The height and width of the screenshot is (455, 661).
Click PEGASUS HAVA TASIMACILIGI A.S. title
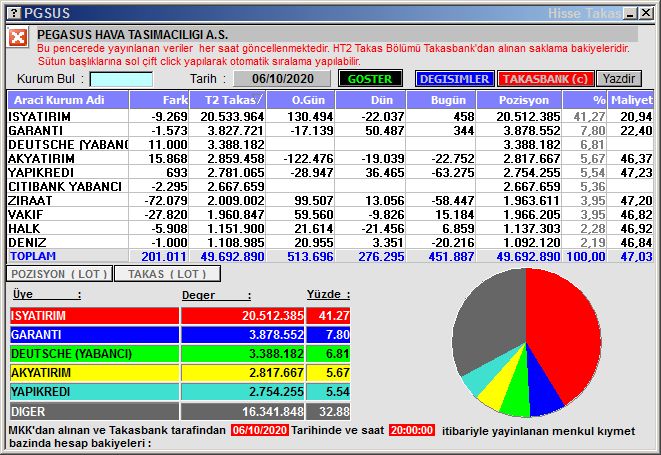pyautogui.click(x=132, y=35)
